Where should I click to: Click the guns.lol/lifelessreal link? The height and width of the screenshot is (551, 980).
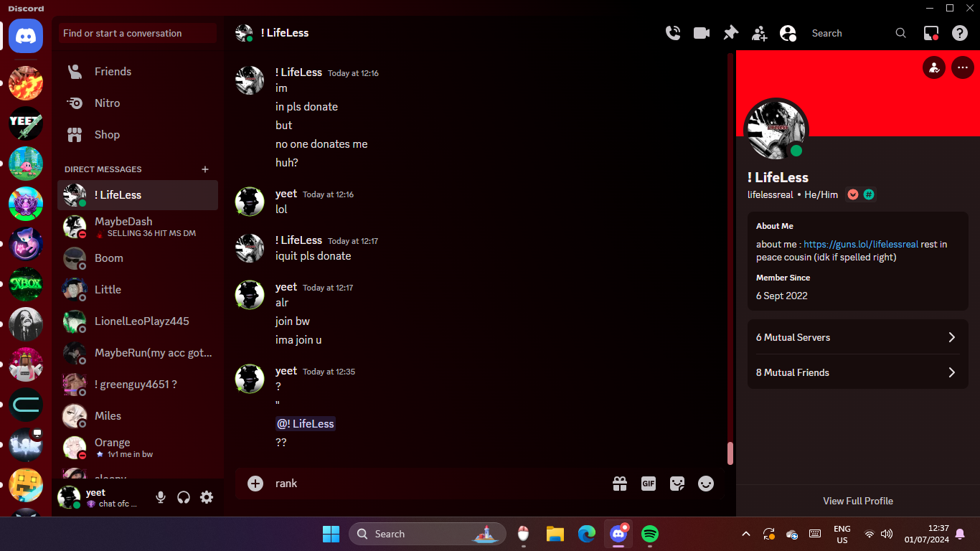click(x=861, y=245)
